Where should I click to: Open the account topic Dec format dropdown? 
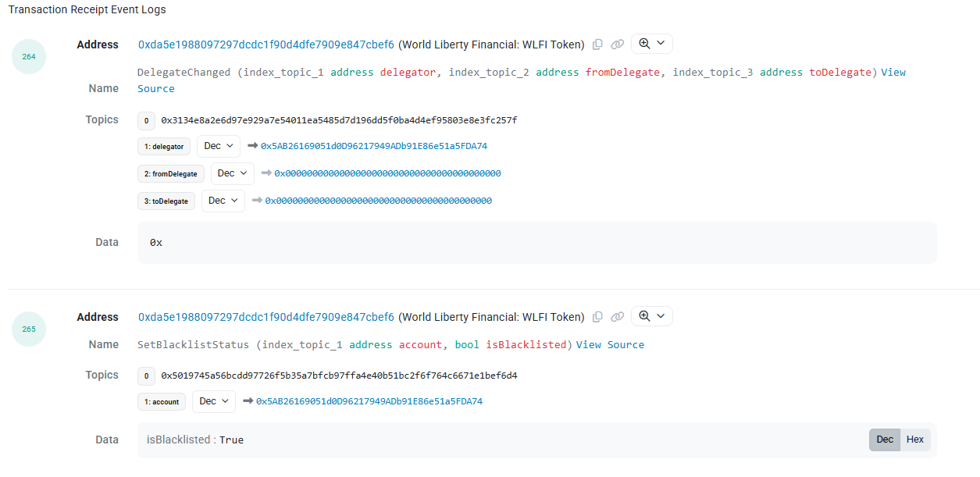(214, 401)
